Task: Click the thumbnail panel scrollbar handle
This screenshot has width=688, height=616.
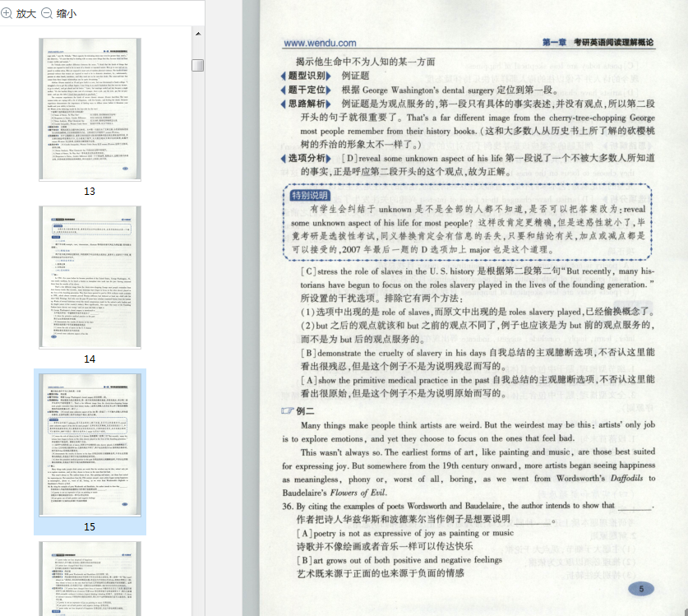Action: [x=198, y=65]
